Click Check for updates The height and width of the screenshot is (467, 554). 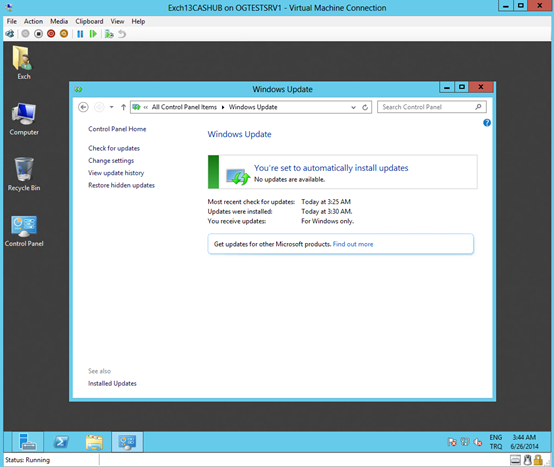(114, 148)
